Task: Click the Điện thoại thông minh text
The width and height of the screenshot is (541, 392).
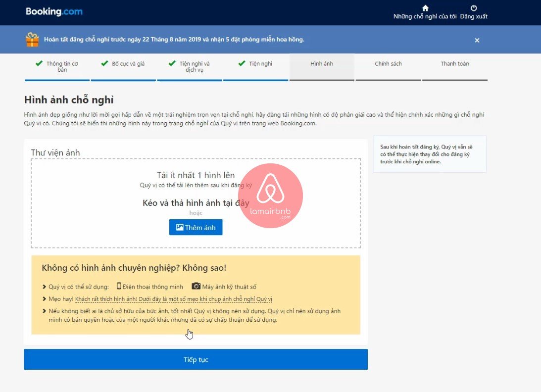Action: (153, 287)
